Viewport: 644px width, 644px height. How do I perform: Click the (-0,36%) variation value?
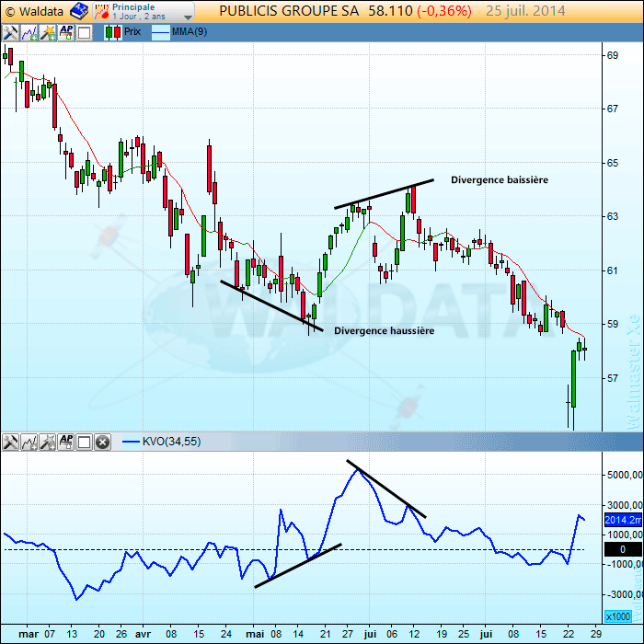click(x=444, y=11)
